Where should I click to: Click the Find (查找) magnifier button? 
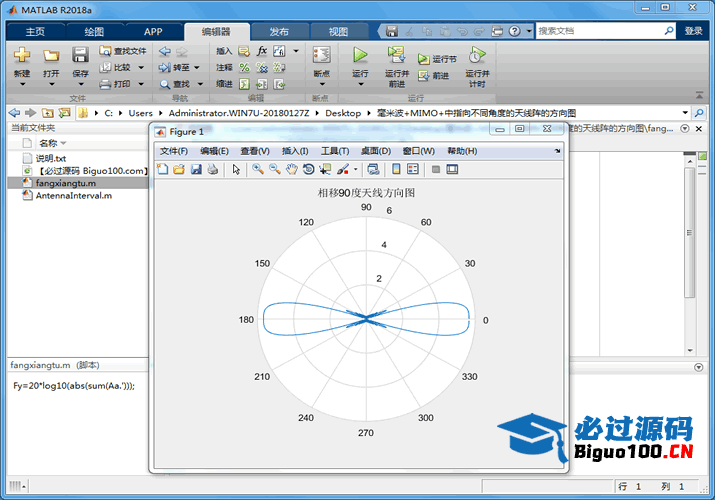[x=175, y=84]
